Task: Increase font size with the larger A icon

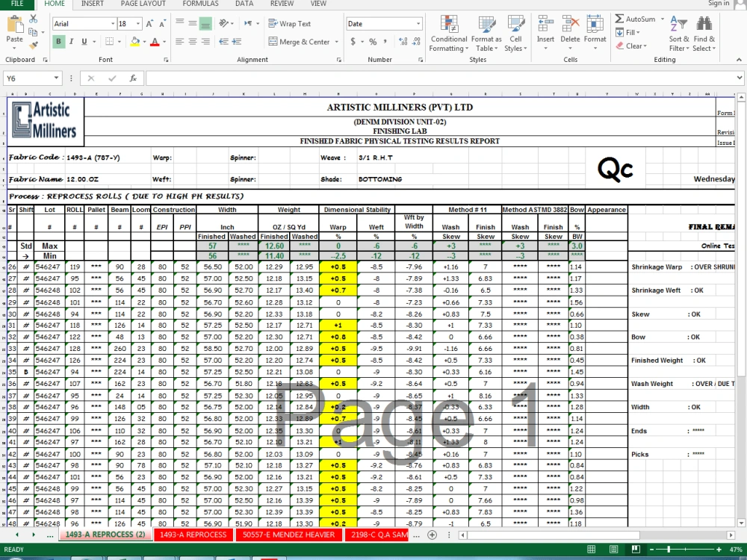Action: point(149,24)
